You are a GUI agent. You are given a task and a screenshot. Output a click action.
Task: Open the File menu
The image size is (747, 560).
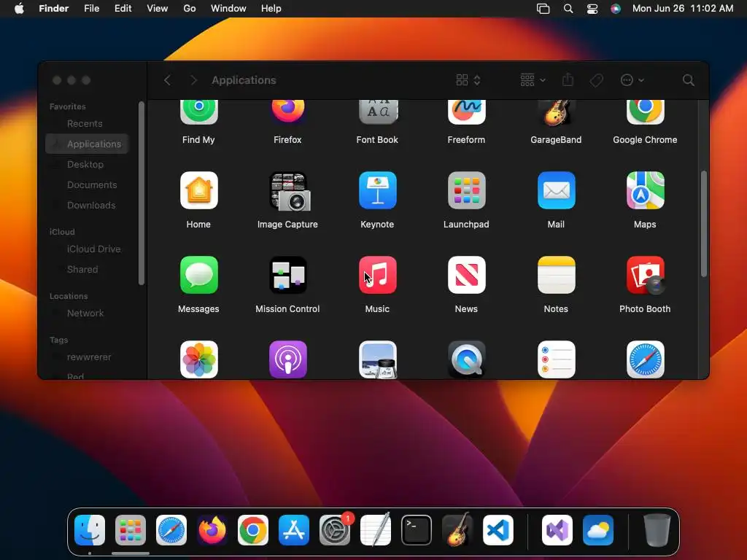[x=91, y=9]
